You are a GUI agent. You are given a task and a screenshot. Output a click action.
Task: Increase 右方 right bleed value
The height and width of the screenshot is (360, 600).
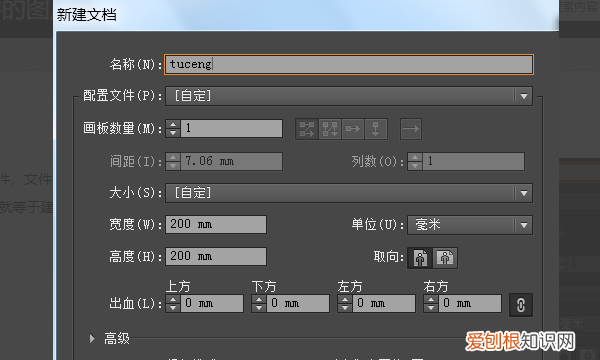pos(431,299)
